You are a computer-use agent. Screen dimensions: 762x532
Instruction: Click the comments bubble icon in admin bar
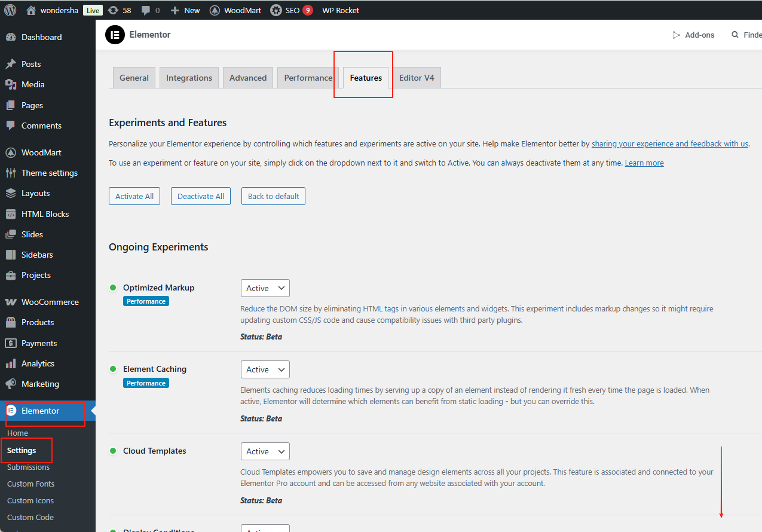pos(146,10)
